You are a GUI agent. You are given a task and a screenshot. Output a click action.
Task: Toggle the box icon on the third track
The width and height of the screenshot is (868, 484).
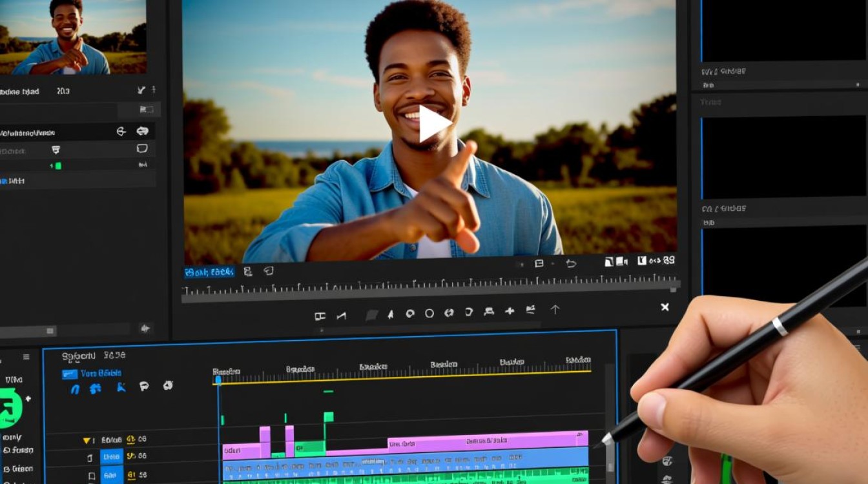tap(90, 476)
